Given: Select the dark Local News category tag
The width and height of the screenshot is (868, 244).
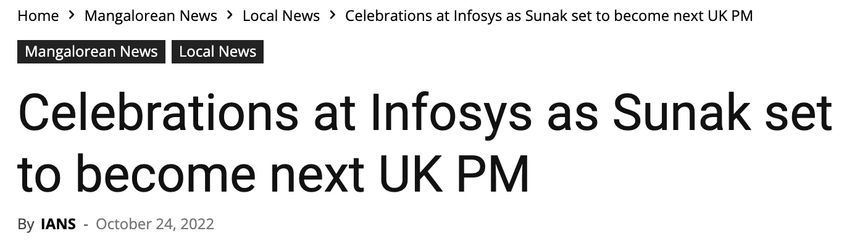Looking at the screenshot, I should [x=217, y=52].
